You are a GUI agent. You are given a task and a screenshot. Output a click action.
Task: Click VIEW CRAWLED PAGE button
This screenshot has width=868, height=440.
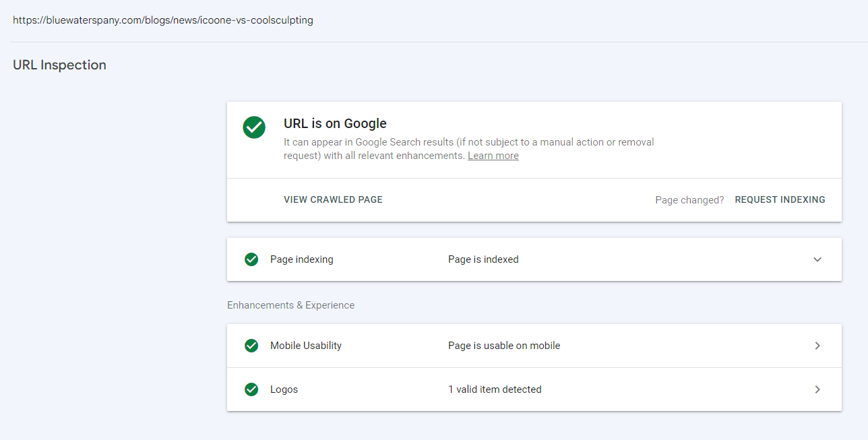click(333, 200)
